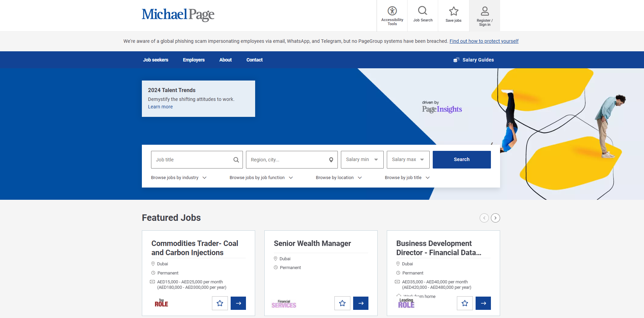Click magnifier icon in Job title field
Image resolution: width=644 pixels, height=318 pixels.
click(x=236, y=160)
